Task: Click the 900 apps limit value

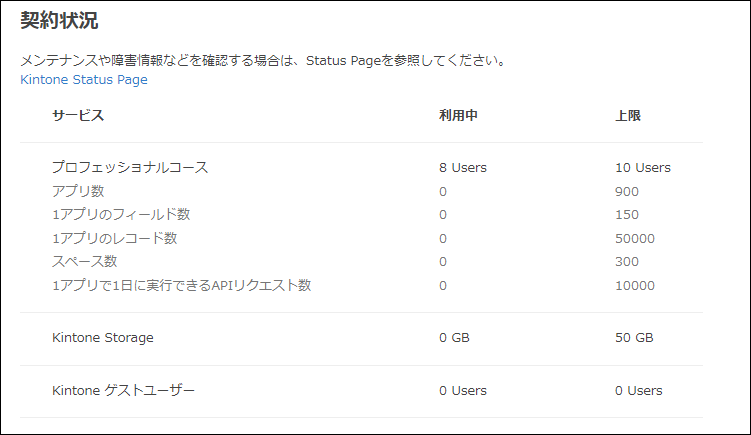Action: (627, 191)
